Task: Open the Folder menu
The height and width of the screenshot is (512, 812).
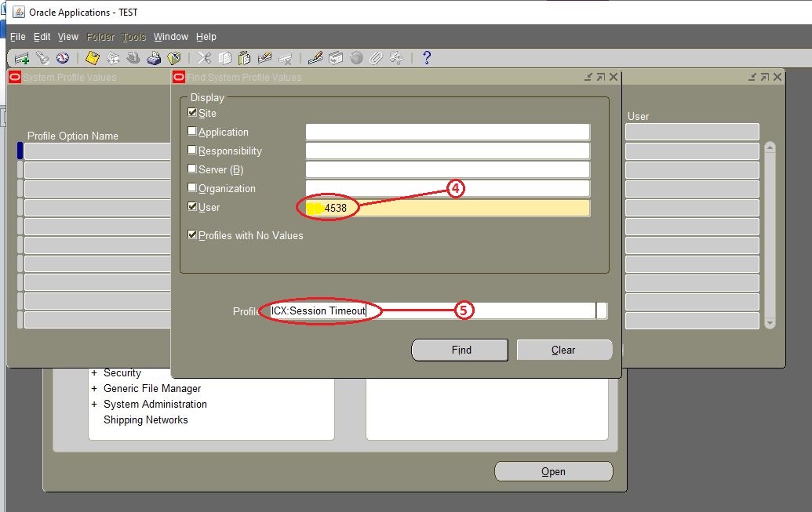Action: 100,37
